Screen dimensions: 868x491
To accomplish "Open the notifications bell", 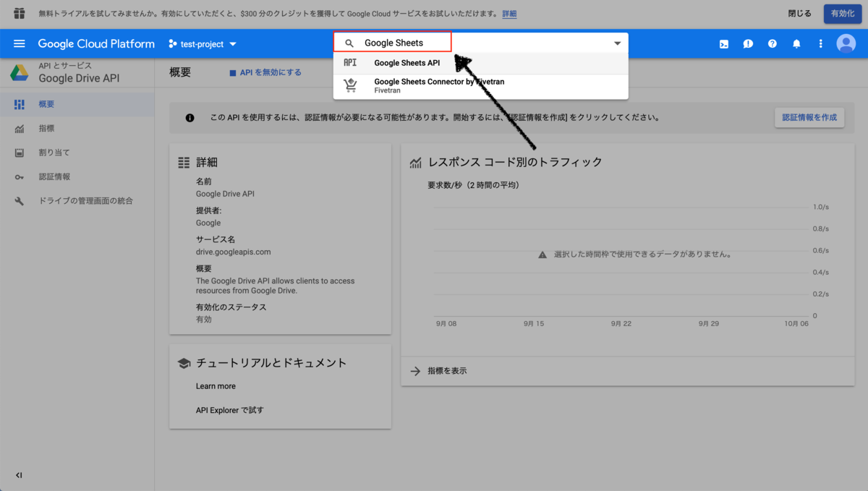I will [796, 44].
